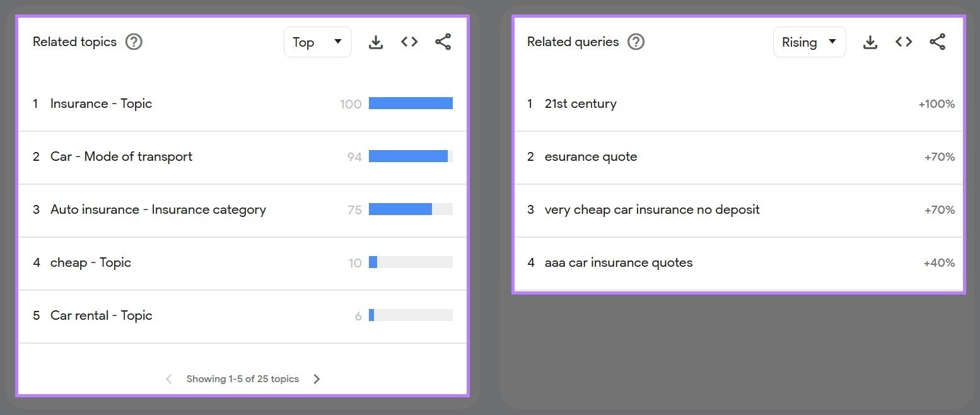The width and height of the screenshot is (980, 415).
Task: Open embed code for Related topics
Action: pos(409,42)
